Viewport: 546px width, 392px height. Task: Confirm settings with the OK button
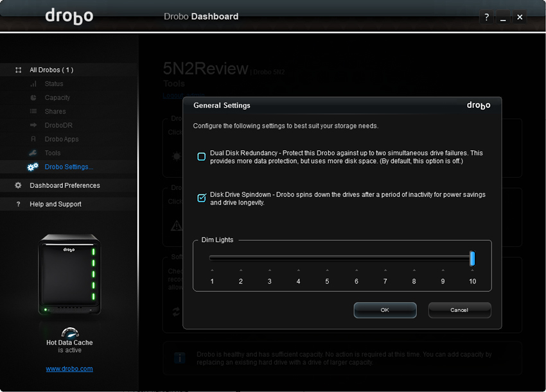point(385,310)
